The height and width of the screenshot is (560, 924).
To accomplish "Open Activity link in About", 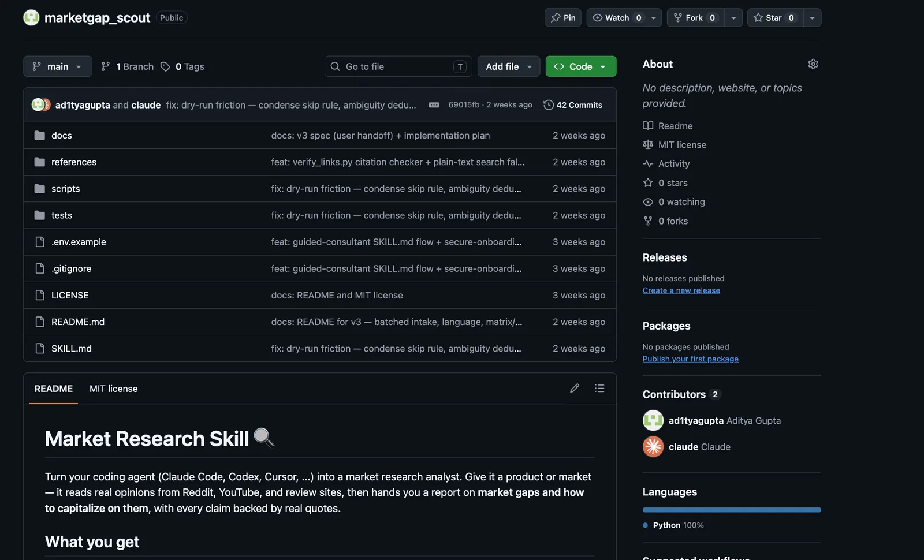I will (x=674, y=164).
